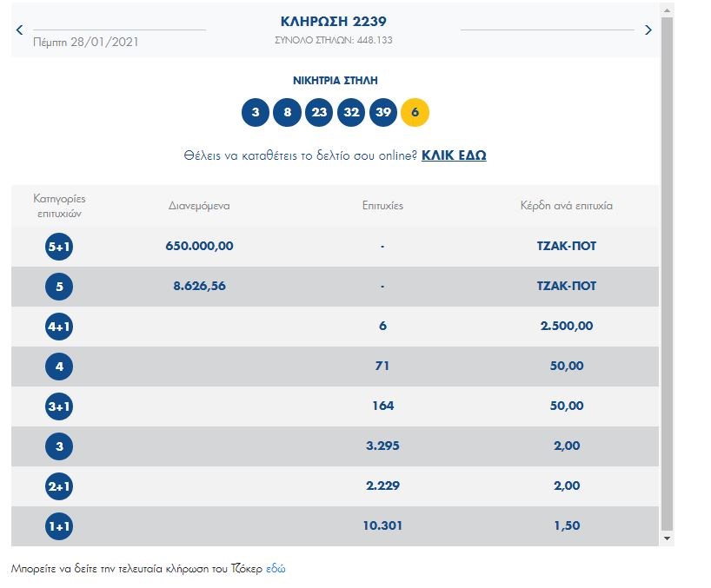Select the 4+1 category badge
Image resolution: width=711 pixels, height=588 pixels.
point(59,327)
